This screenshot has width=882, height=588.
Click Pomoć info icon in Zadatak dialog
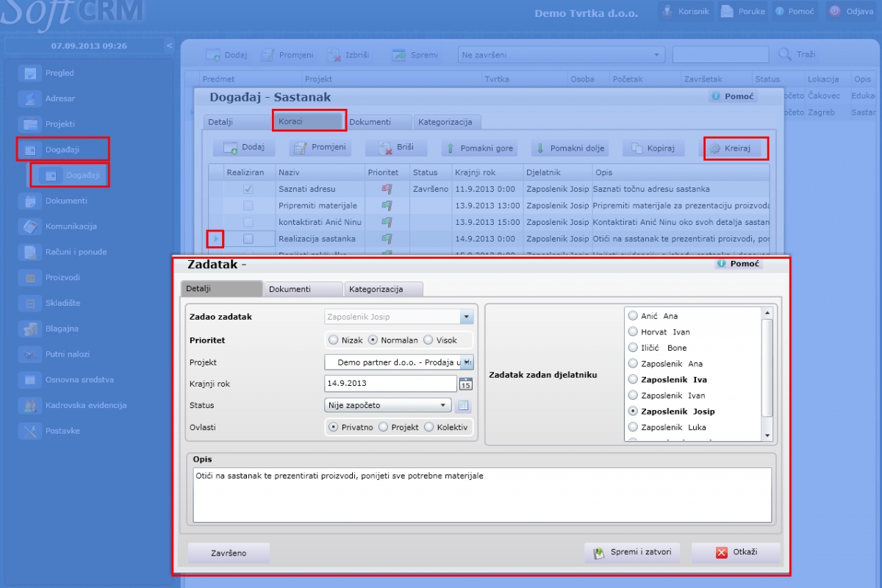(x=722, y=263)
